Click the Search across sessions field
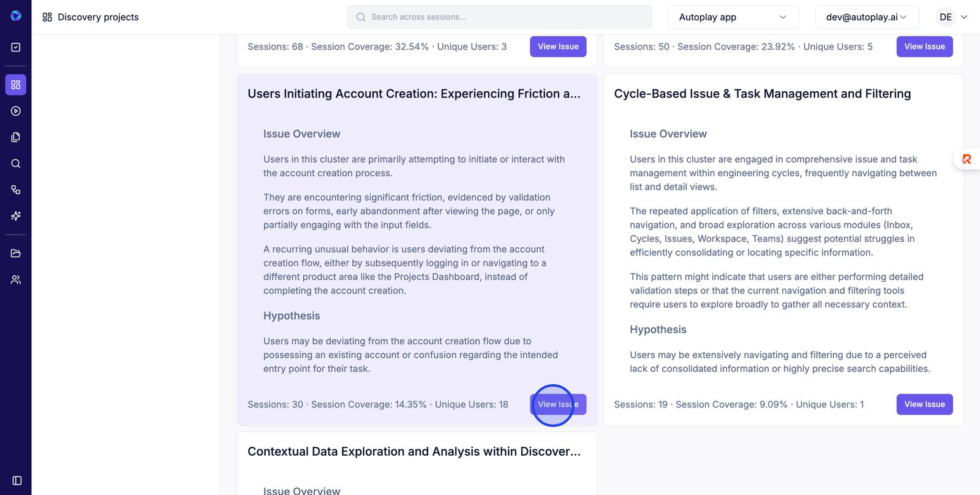 [499, 17]
